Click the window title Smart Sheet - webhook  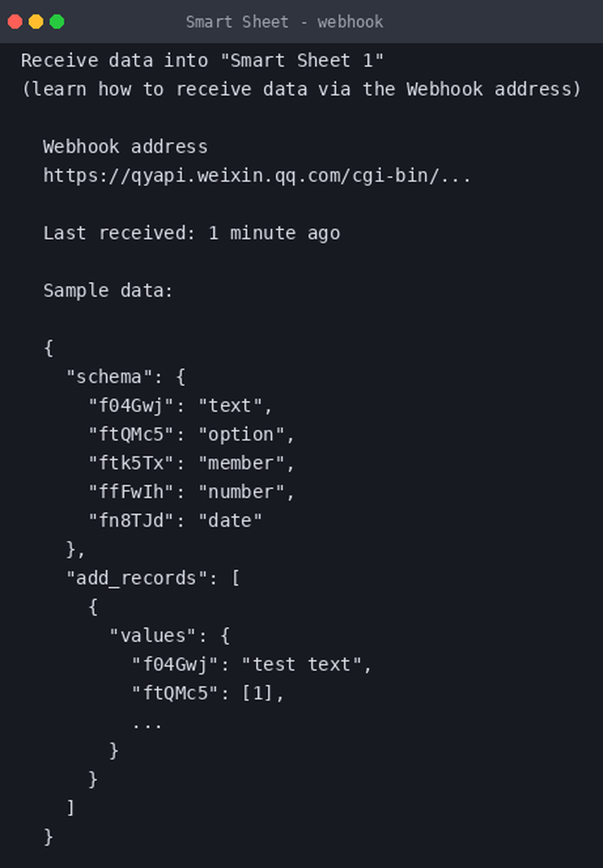(284, 22)
